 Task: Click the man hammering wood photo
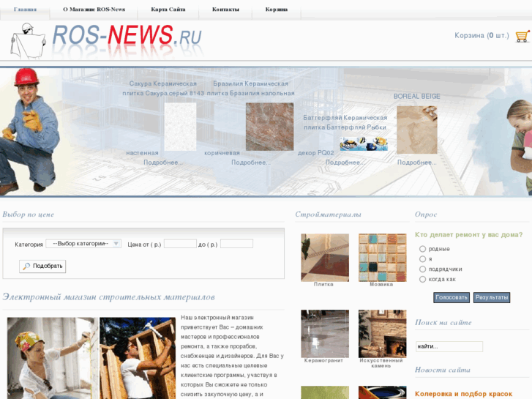tap(138, 358)
